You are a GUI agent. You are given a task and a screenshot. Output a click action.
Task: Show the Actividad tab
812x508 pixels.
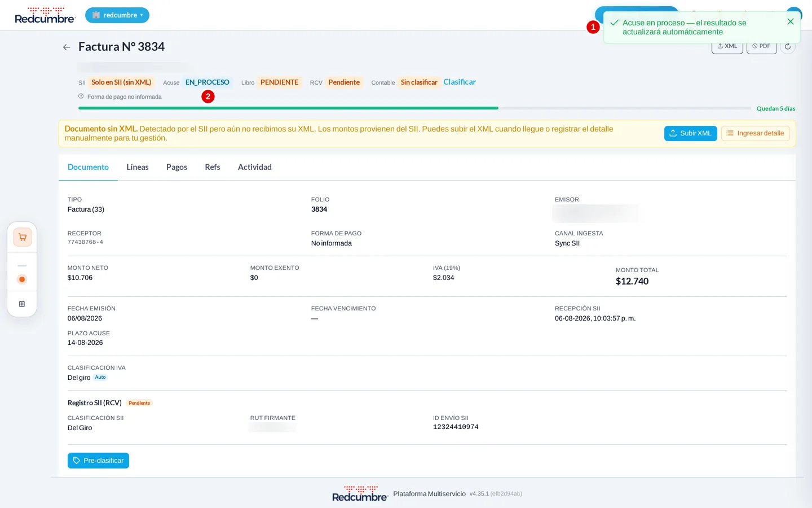pyautogui.click(x=255, y=167)
